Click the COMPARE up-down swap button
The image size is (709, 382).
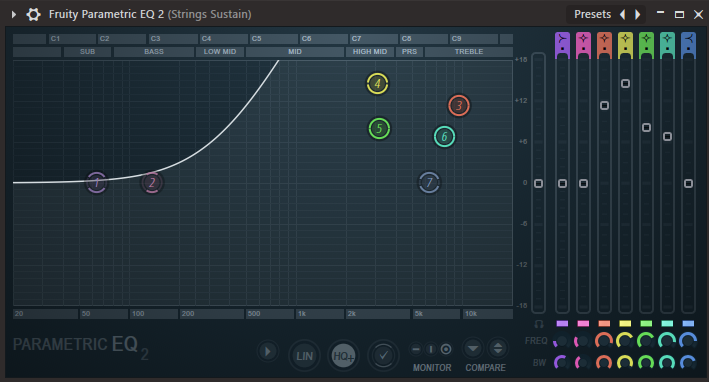pyautogui.click(x=498, y=349)
